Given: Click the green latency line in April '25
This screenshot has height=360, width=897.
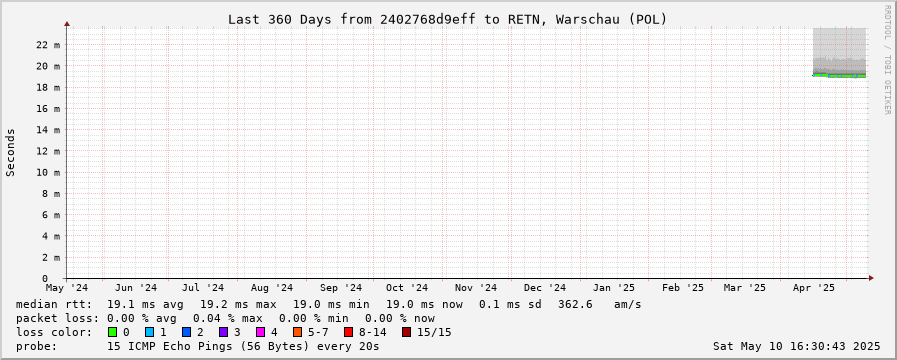Looking at the screenshot, I should click(x=839, y=76).
